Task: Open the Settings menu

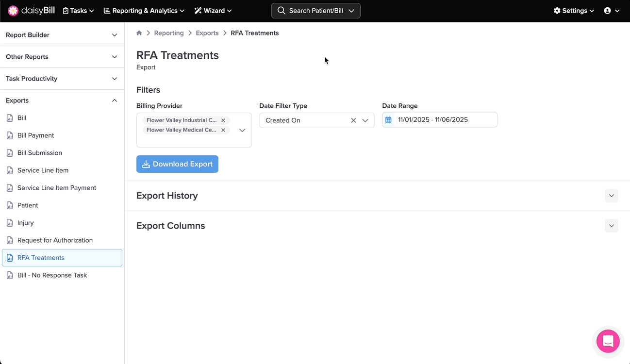Action: click(574, 11)
